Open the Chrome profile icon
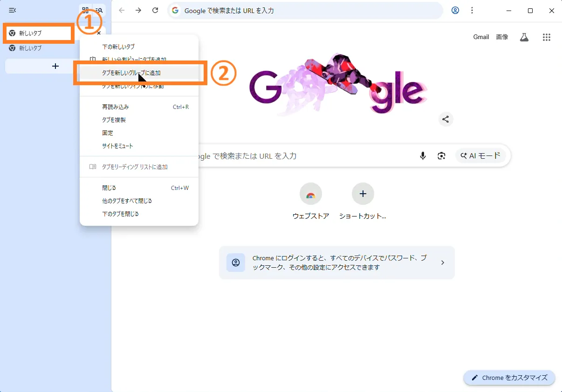 tap(455, 10)
